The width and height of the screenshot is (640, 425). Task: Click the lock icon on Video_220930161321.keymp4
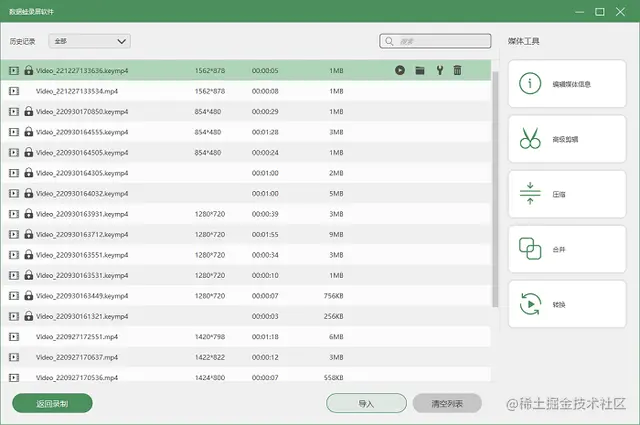point(29,316)
